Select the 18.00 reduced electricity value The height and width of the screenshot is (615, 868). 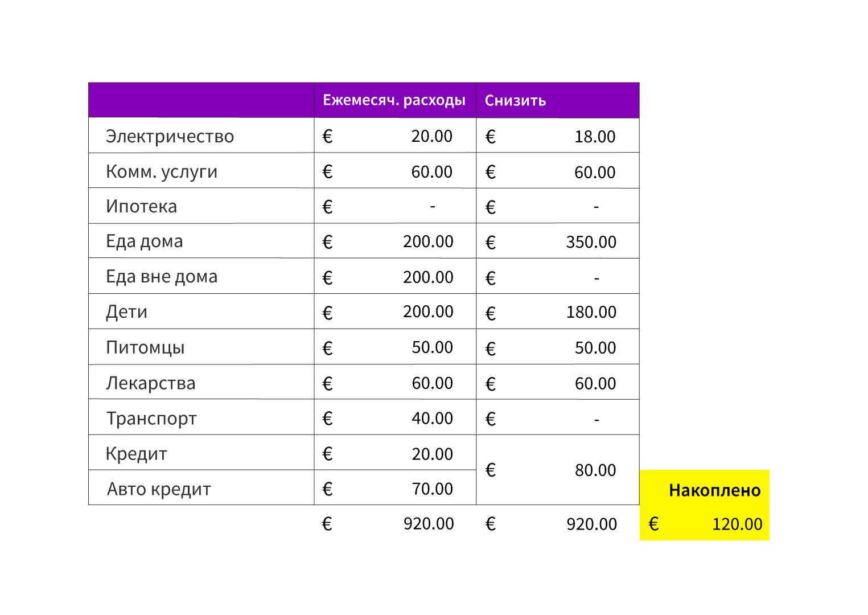click(x=595, y=137)
